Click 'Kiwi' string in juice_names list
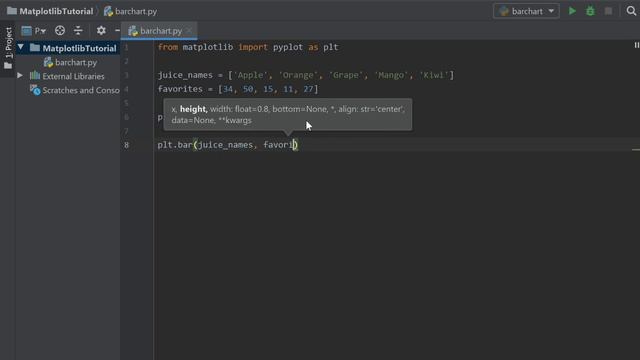Screen dimensions: 640x360 [x=434, y=75]
